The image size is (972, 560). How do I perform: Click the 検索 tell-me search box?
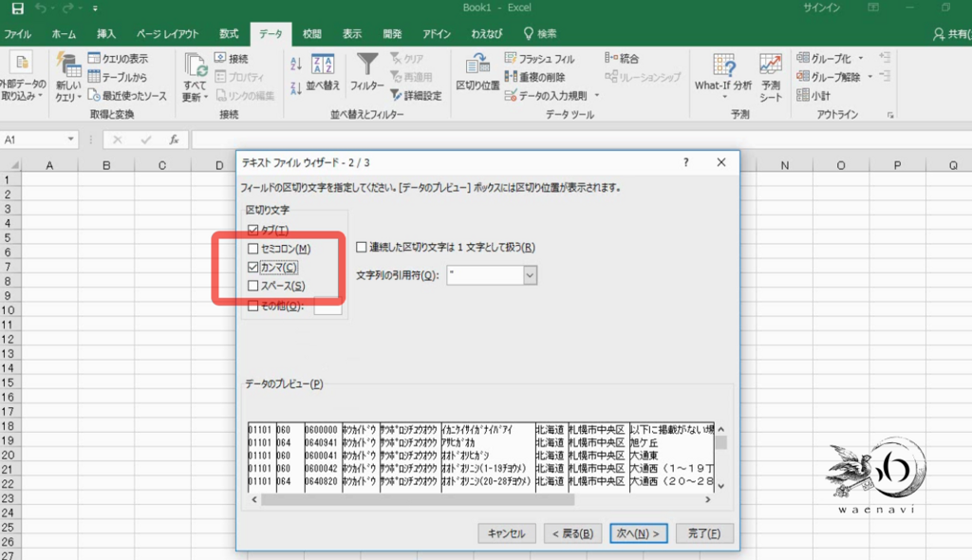click(x=540, y=34)
